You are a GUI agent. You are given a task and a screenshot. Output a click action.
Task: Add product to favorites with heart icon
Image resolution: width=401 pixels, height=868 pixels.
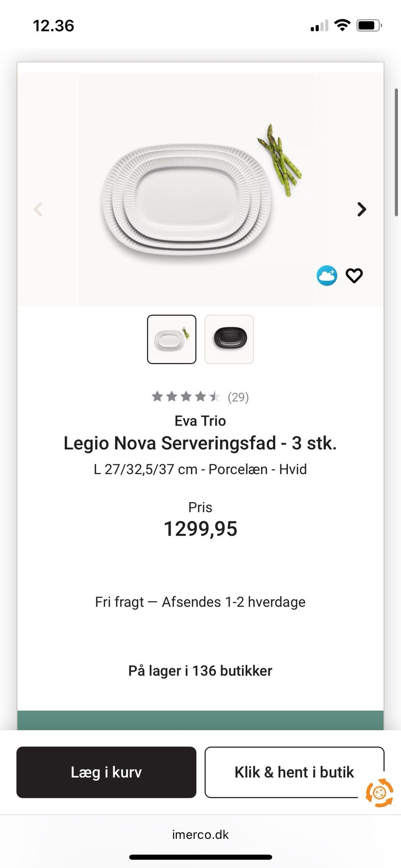coord(354,276)
